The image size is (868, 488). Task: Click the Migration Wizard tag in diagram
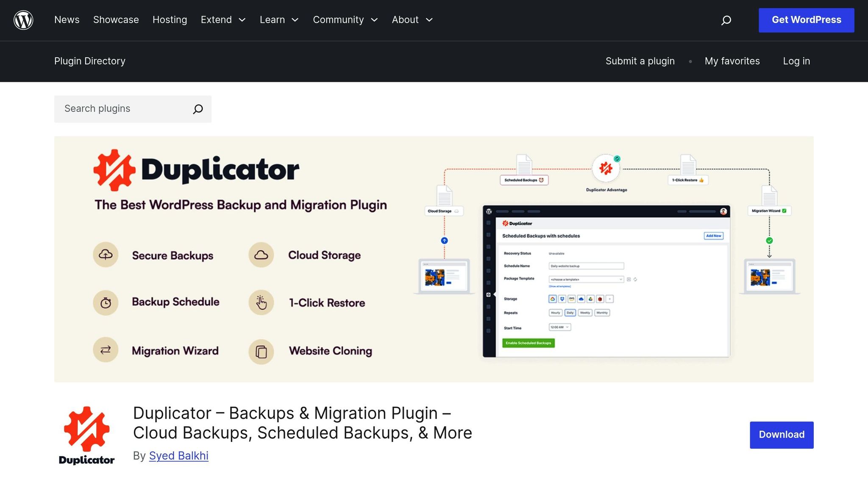click(769, 211)
